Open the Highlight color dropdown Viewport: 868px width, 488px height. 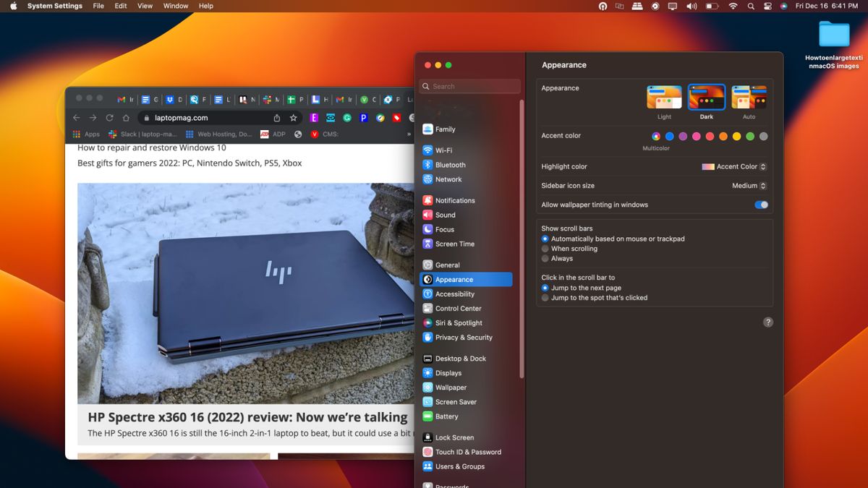(764, 166)
